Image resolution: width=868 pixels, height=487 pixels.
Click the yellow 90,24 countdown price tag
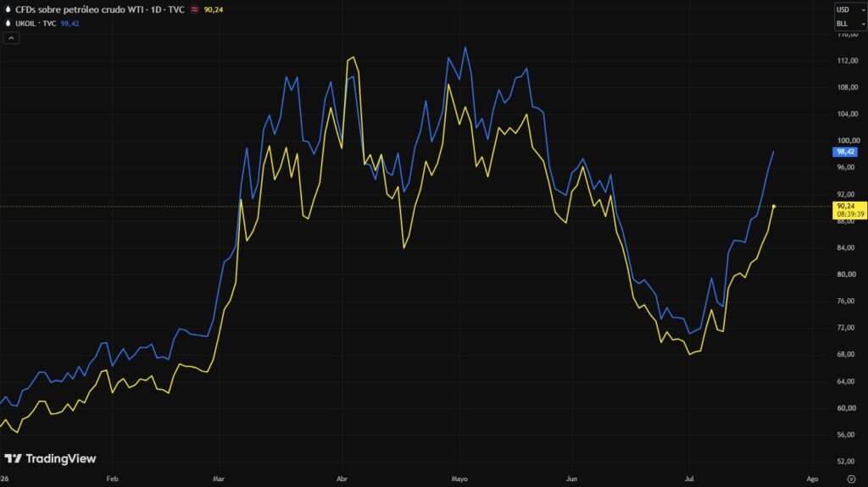click(x=849, y=210)
